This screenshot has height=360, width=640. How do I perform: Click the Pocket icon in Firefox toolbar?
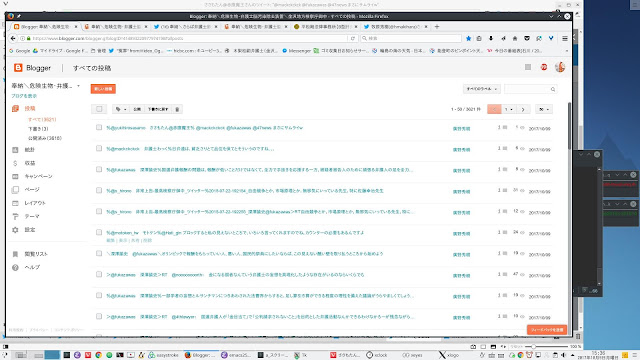pyautogui.click(x=527, y=38)
